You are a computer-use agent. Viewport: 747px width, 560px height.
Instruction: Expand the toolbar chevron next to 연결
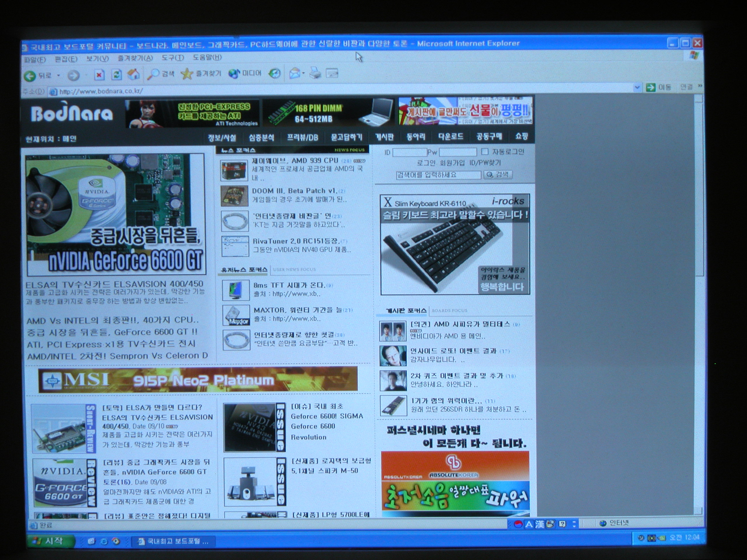[700, 86]
